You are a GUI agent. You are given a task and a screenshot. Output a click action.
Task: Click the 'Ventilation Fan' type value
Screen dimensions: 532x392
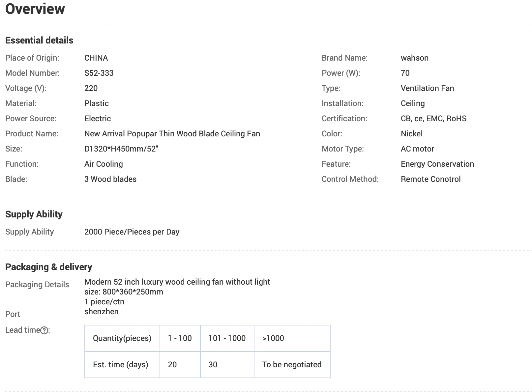pyautogui.click(x=427, y=88)
